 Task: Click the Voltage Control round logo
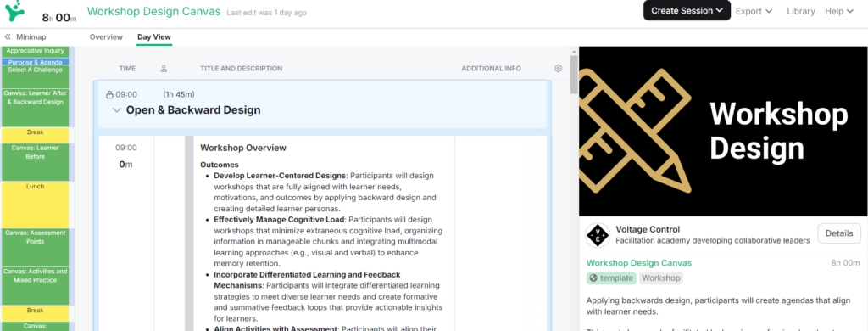click(x=598, y=235)
